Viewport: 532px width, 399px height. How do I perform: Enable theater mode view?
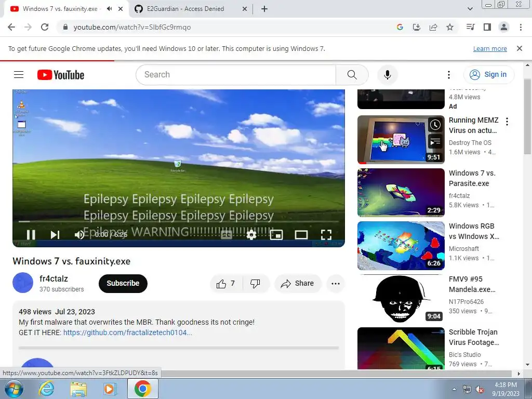click(x=301, y=234)
